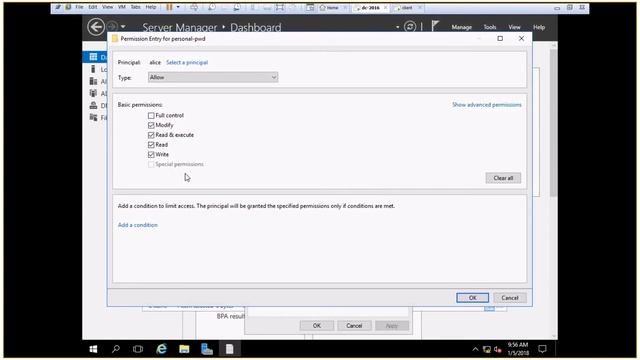This screenshot has width=640, height=360.
Task: Cancel the Permission Entry dialog
Action: (x=509, y=298)
